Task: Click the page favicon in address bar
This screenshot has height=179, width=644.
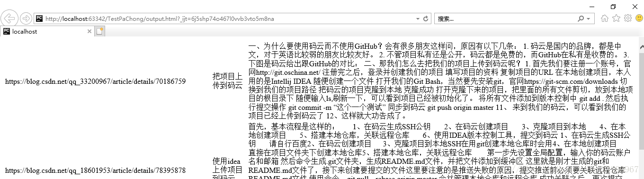Action: coord(39,19)
